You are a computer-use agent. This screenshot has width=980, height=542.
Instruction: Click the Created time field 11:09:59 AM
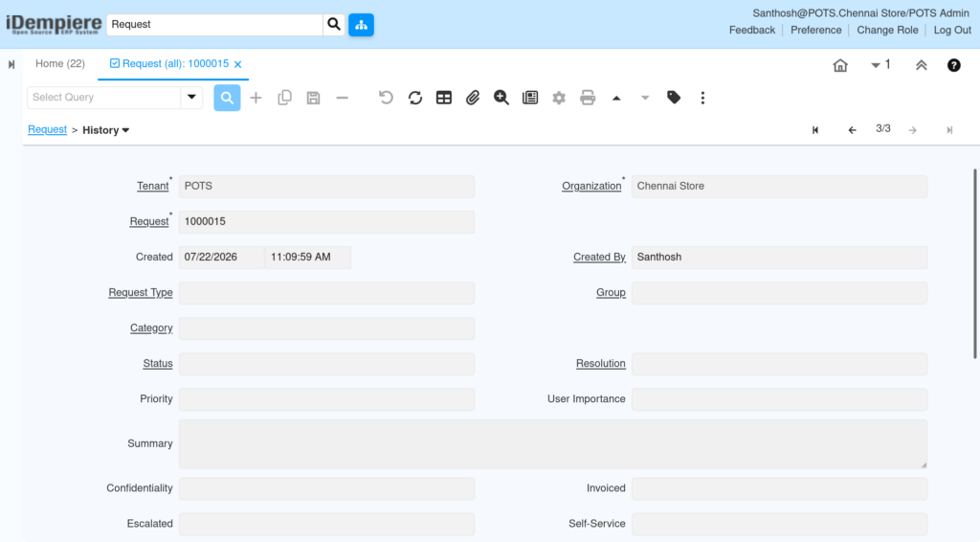308,258
